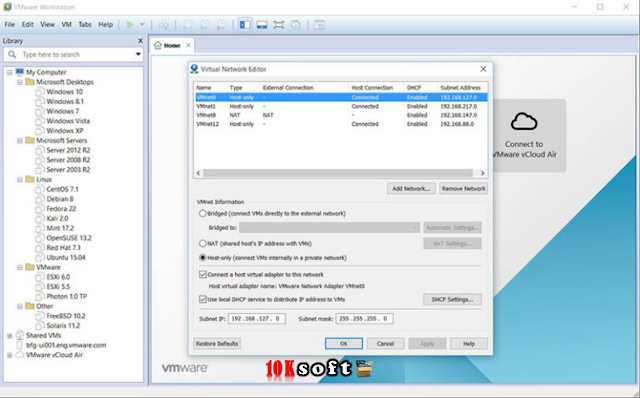Screen dimensions: 640x398
Task: Select the Bridged radio button
Action: tap(202, 213)
